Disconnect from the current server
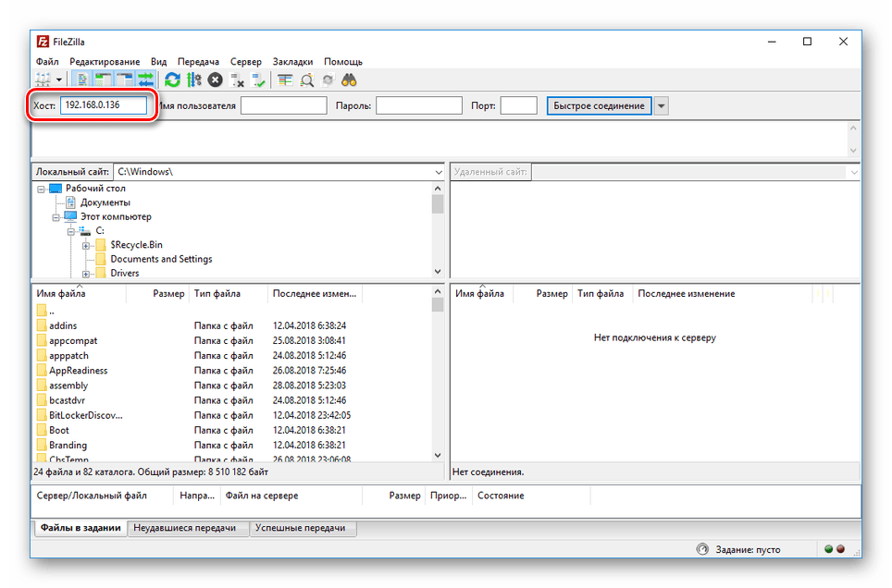Image resolution: width=892 pixels, height=588 pixels. tap(237, 80)
